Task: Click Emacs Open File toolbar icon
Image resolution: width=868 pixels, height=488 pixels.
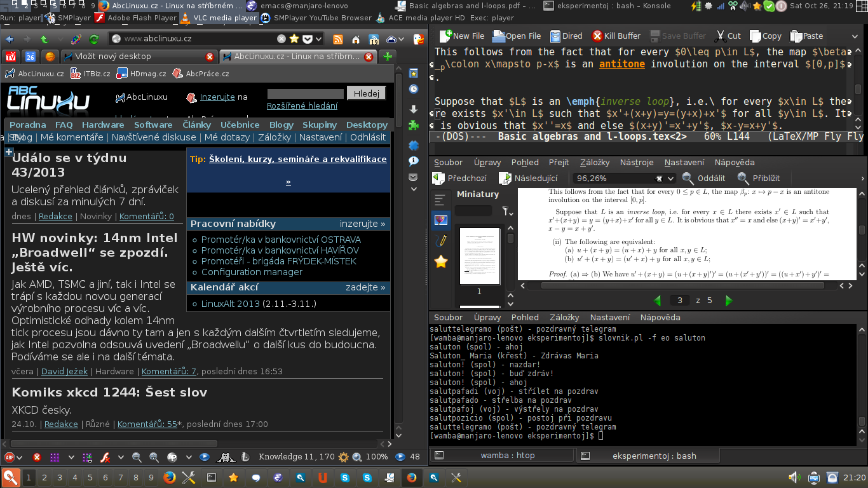Action: coord(517,36)
